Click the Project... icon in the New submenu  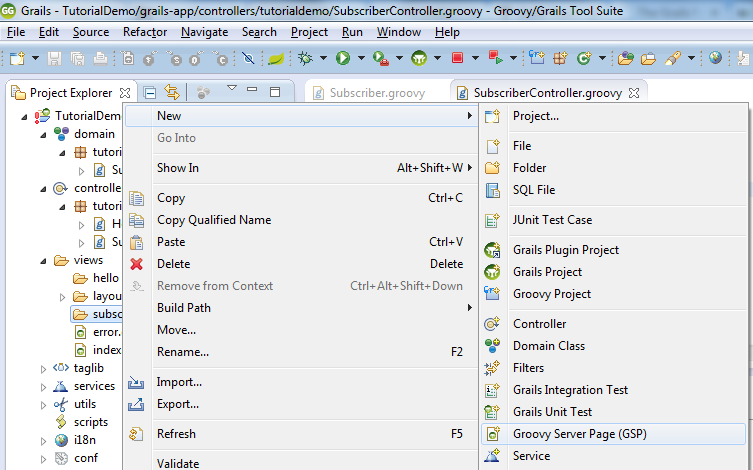[492, 116]
